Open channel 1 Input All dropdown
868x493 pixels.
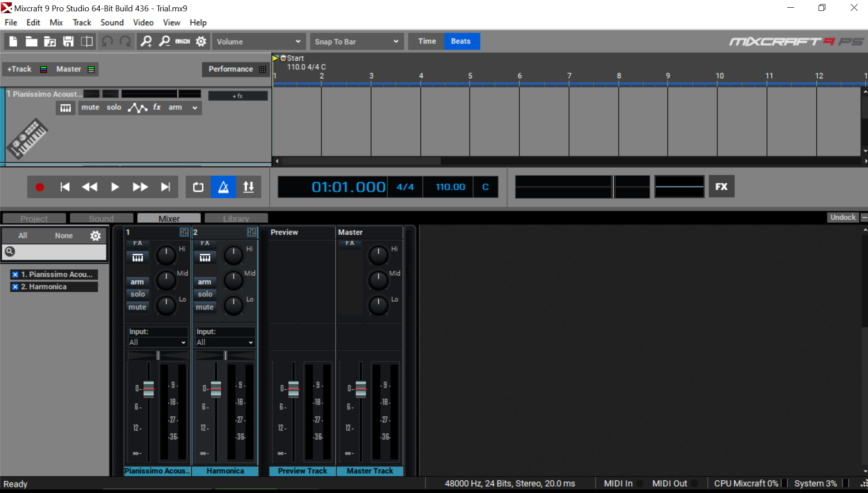pos(157,343)
